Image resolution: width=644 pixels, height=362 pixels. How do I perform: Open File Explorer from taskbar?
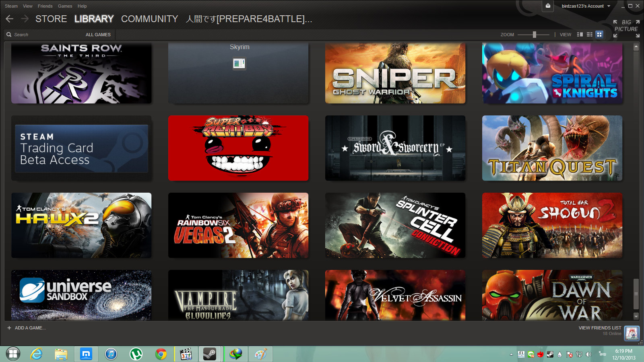pos(61,354)
